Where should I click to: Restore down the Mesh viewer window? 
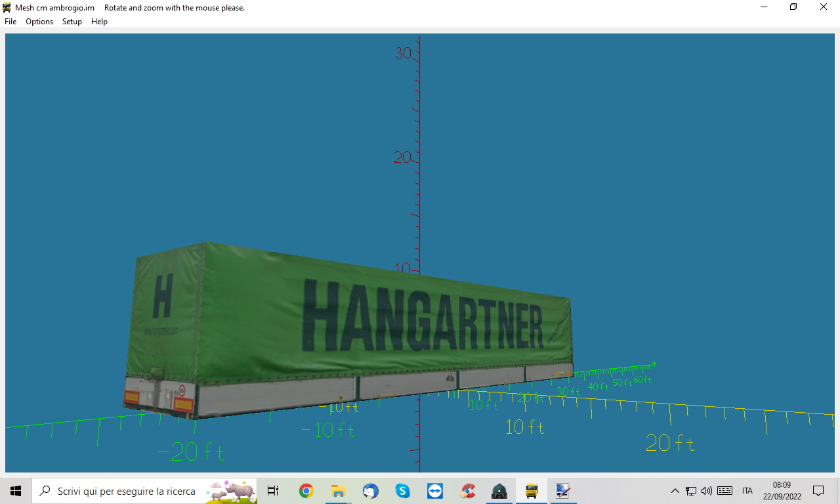[x=793, y=7]
